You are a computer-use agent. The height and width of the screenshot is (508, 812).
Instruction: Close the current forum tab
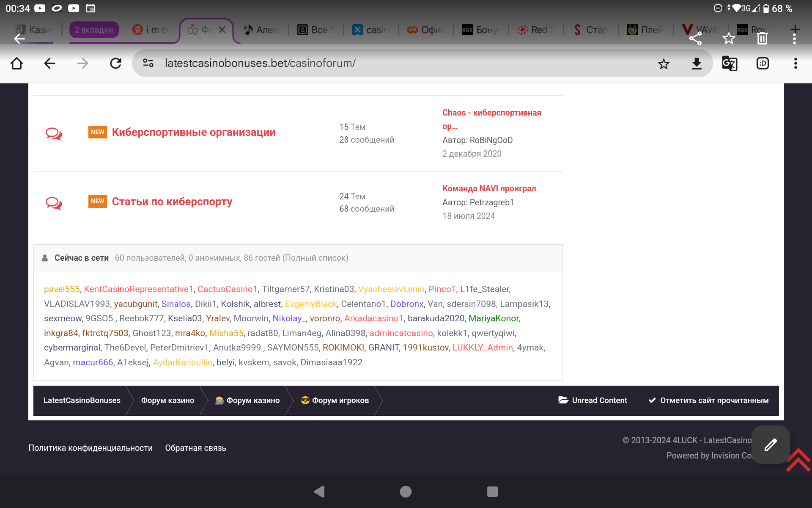click(222, 30)
